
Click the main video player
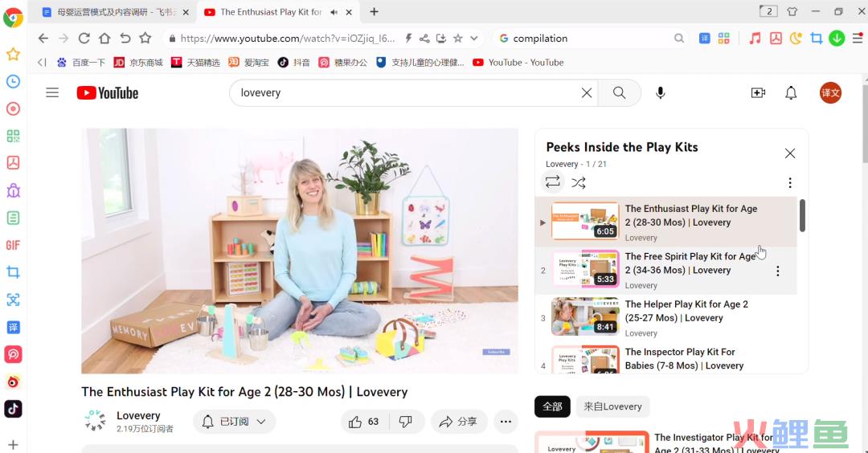coord(300,251)
